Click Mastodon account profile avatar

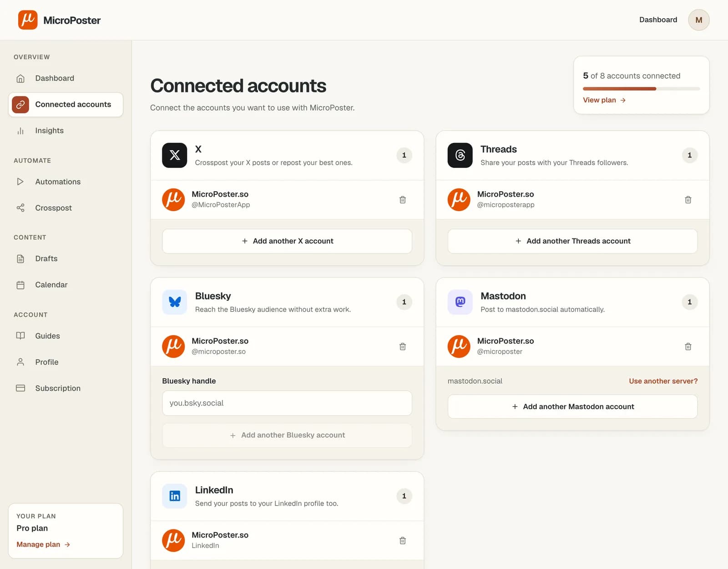point(459,346)
